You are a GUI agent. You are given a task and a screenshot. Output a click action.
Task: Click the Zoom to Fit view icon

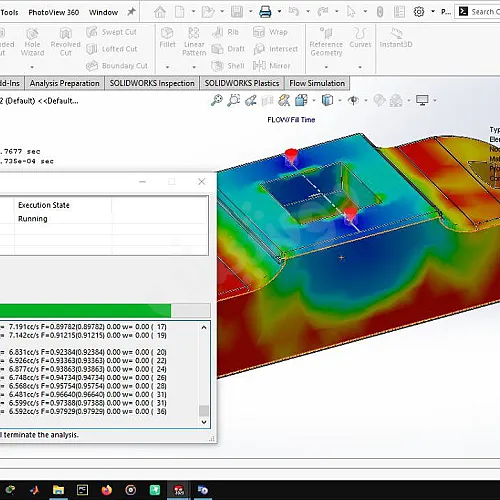click(217, 100)
